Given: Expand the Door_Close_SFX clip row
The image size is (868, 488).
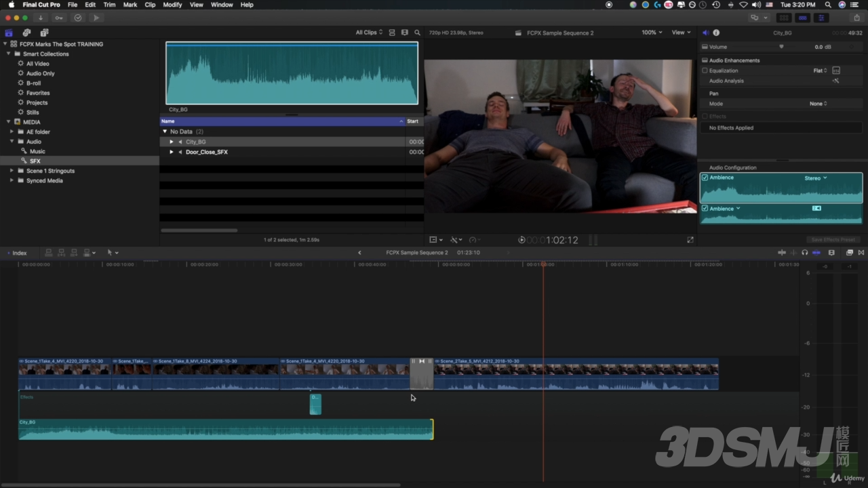Looking at the screenshot, I should pos(172,152).
